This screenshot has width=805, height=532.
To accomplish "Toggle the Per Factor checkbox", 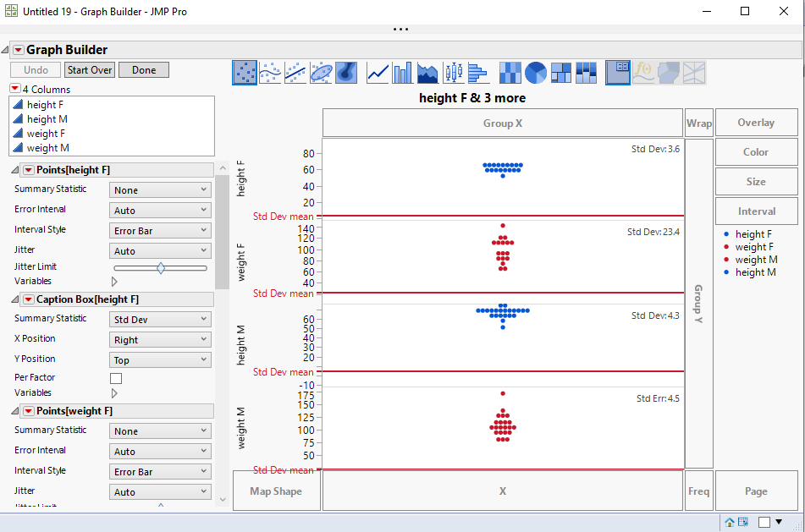I will 116,379.
